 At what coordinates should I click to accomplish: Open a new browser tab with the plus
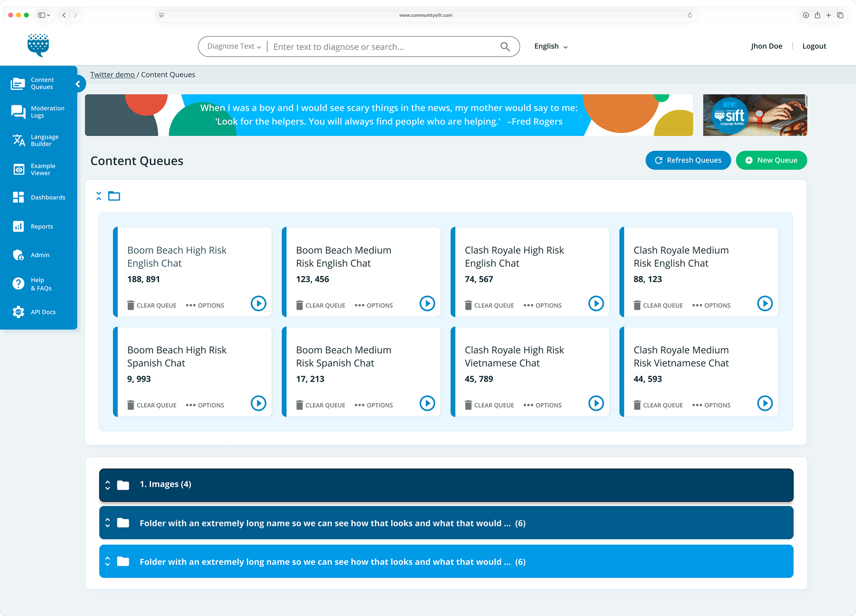[829, 15]
